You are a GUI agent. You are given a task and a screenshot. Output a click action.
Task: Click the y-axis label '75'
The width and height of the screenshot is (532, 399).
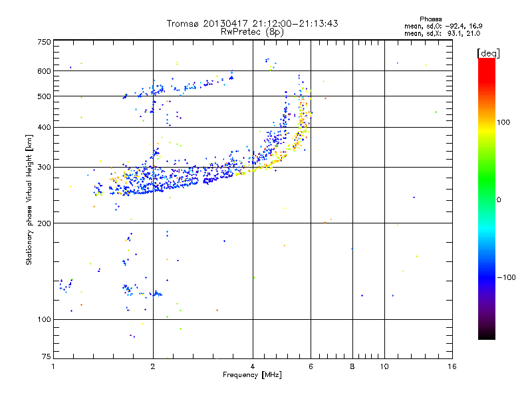[x=47, y=356]
